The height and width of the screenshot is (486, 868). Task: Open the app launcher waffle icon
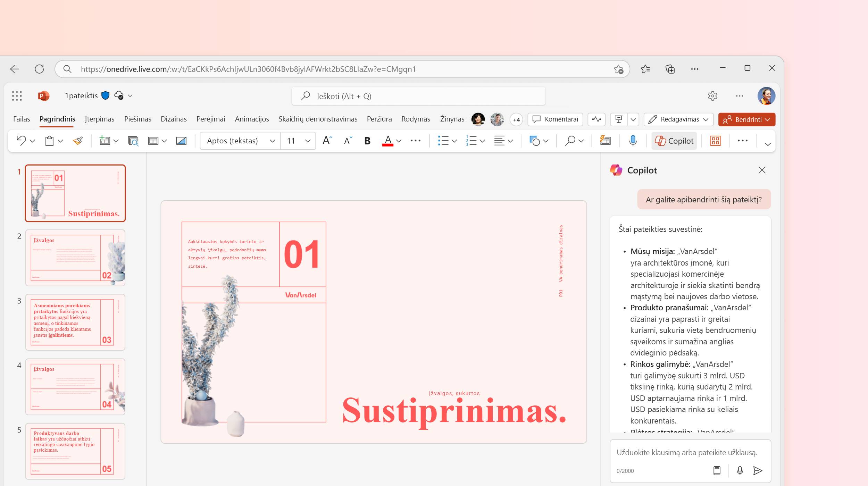click(17, 96)
